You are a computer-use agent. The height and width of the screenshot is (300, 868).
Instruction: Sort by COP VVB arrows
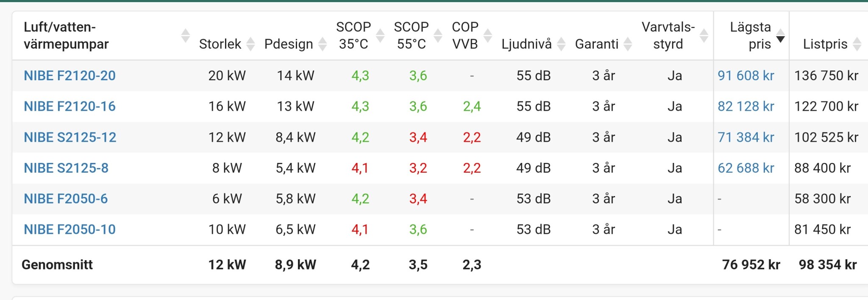pyautogui.click(x=488, y=36)
